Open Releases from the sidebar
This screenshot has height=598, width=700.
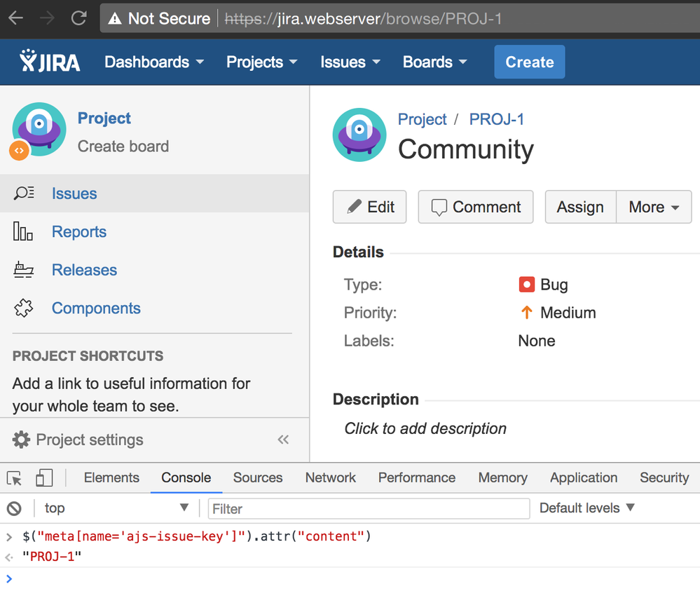coord(84,270)
